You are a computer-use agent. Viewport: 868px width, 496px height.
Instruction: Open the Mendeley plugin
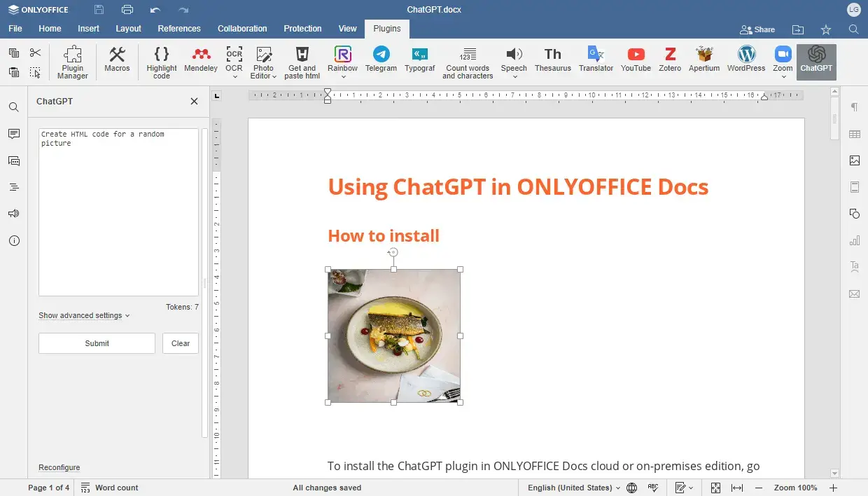pos(201,59)
